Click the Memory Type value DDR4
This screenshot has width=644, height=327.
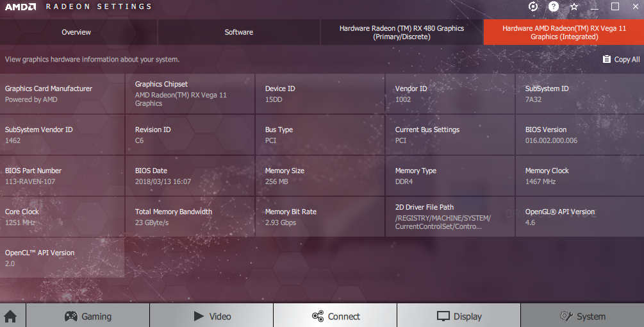pyautogui.click(x=404, y=181)
